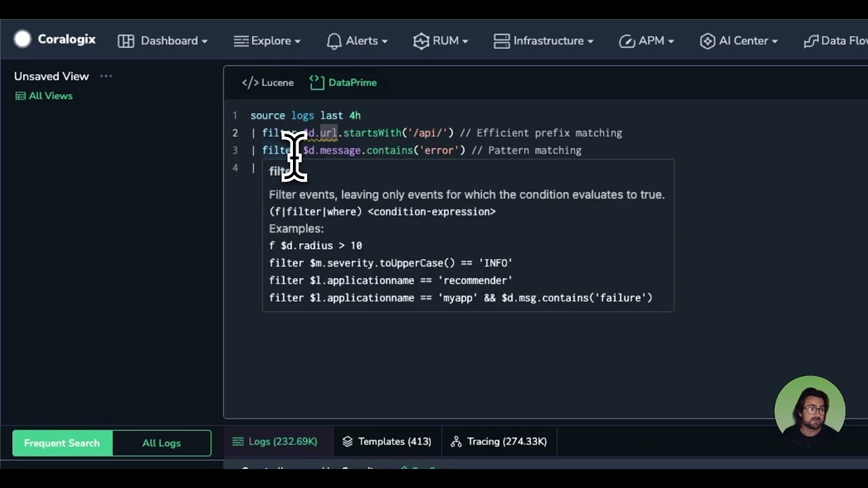The width and height of the screenshot is (868, 488).
Task: Switch to Tracing (274.33K) tab
Action: [x=498, y=441]
